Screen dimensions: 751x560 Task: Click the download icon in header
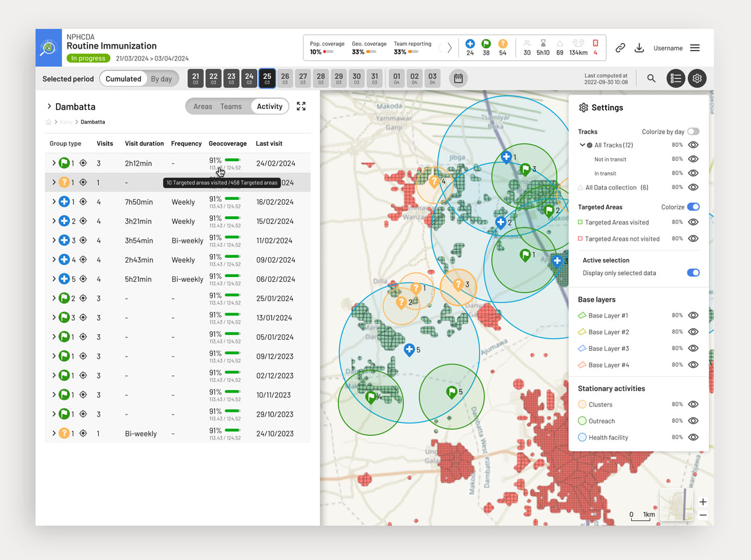click(640, 48)
